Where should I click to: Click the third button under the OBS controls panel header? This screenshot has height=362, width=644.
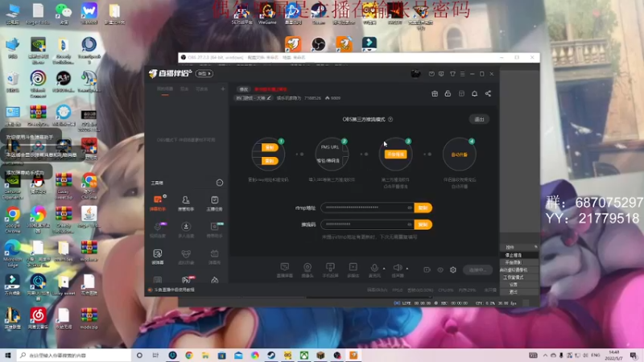click(514, 270)
